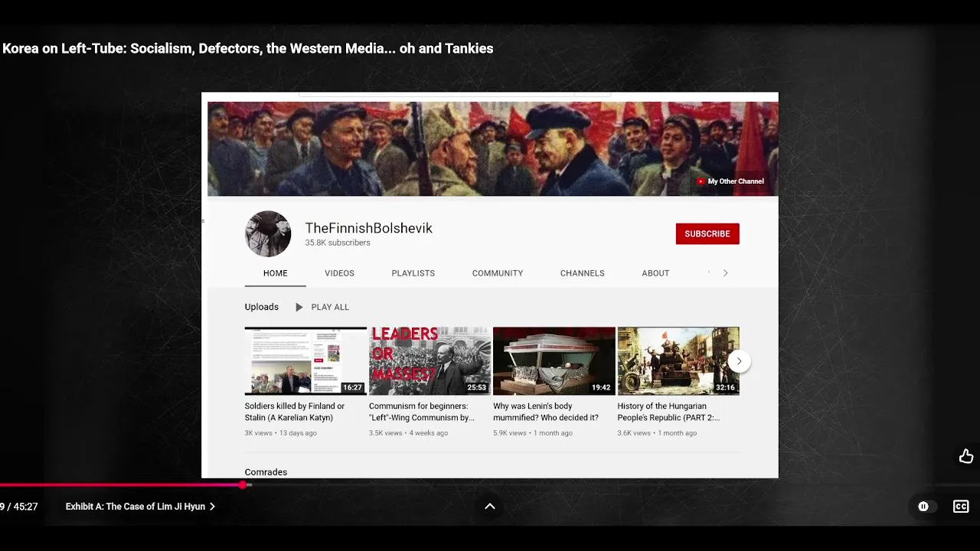Open 'Leaders or Masses?' video thumbnail

click(x=430, y=361)
